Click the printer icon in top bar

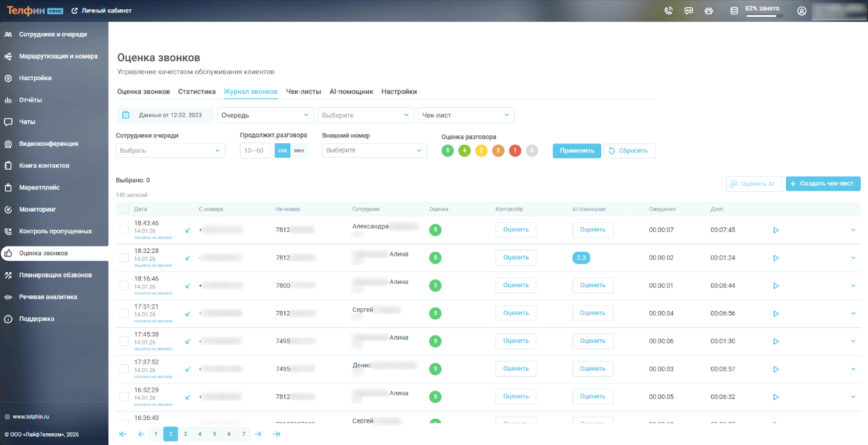(708, 11)
